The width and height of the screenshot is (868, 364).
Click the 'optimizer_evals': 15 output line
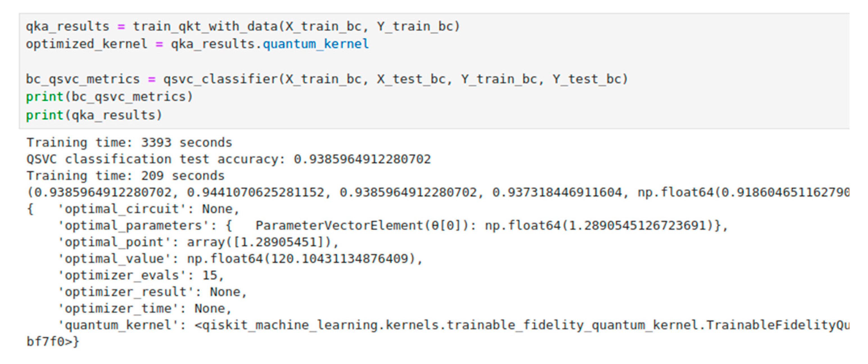pyautogui.click(x=141, y=275)
